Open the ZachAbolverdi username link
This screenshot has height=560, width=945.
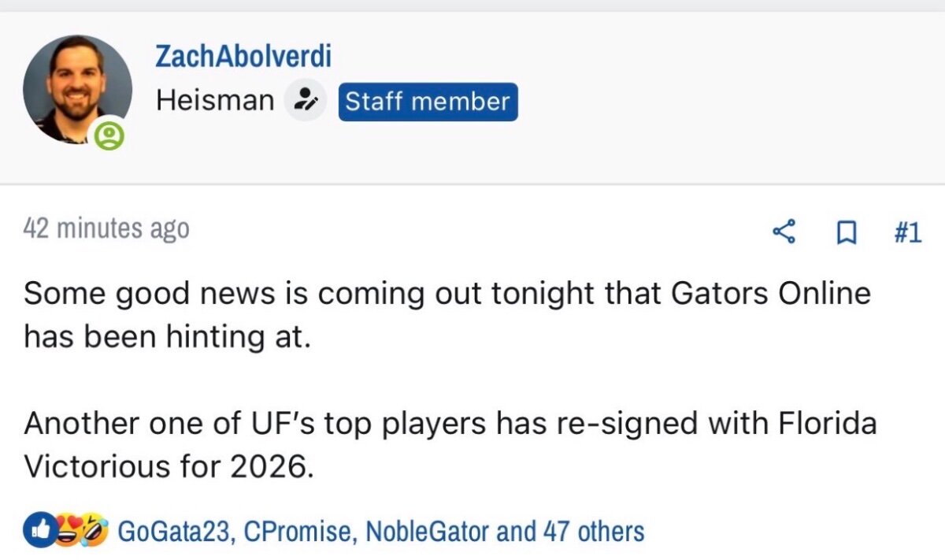point(243,56)
